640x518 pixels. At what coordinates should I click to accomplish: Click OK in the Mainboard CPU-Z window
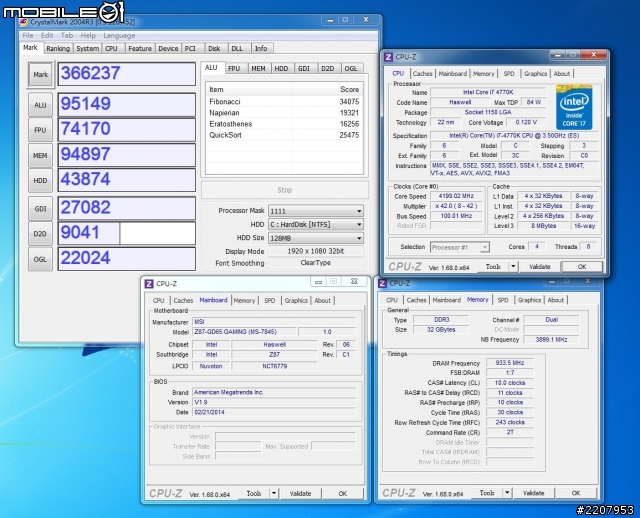tap(342, 494)
